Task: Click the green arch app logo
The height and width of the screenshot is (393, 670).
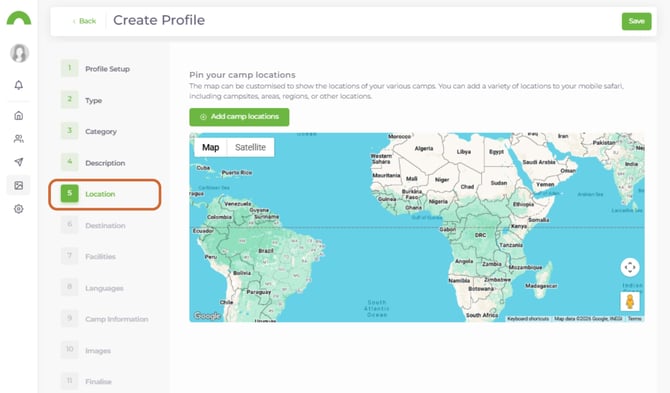Action: pyautogui.click(x=19, y=18)
